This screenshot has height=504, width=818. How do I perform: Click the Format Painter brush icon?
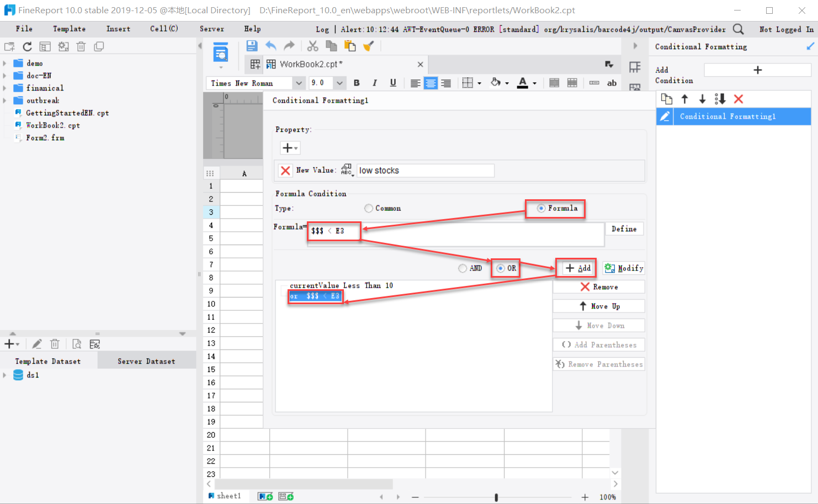(x=369, y=46)
